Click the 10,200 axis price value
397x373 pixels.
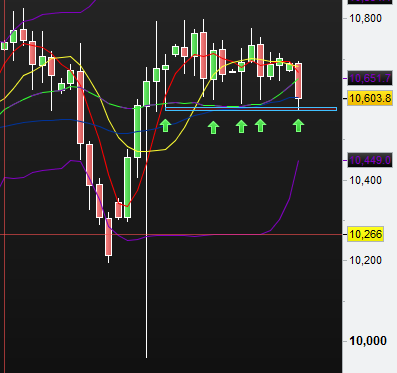[365, 260]
